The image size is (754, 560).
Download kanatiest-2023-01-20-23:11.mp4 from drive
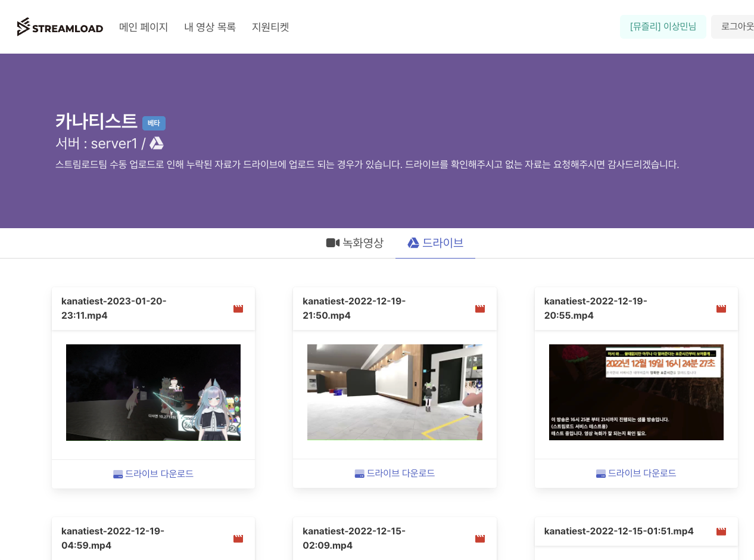pos(154,474)
